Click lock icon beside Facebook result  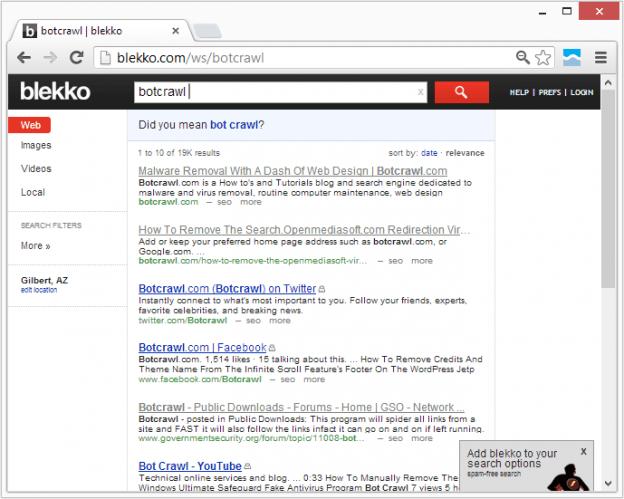(x=272, y=348)
